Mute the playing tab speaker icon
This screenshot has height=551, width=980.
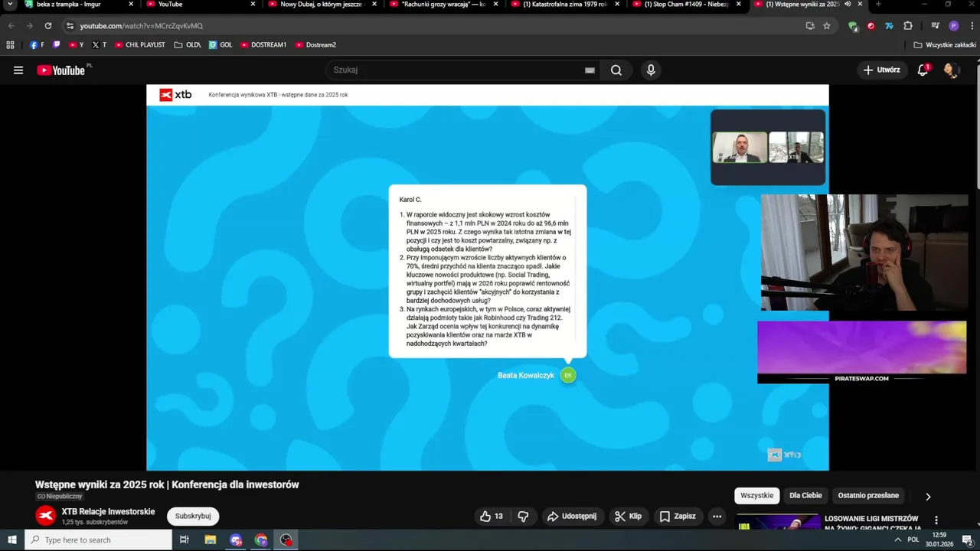pos(847,5)
